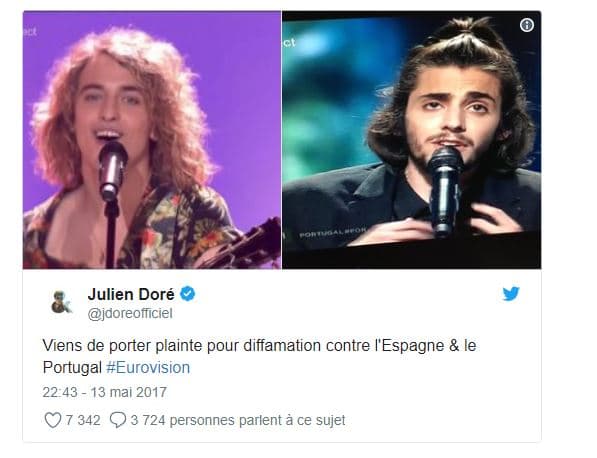Open the left photo with purple background

click(x=152, y=140)
